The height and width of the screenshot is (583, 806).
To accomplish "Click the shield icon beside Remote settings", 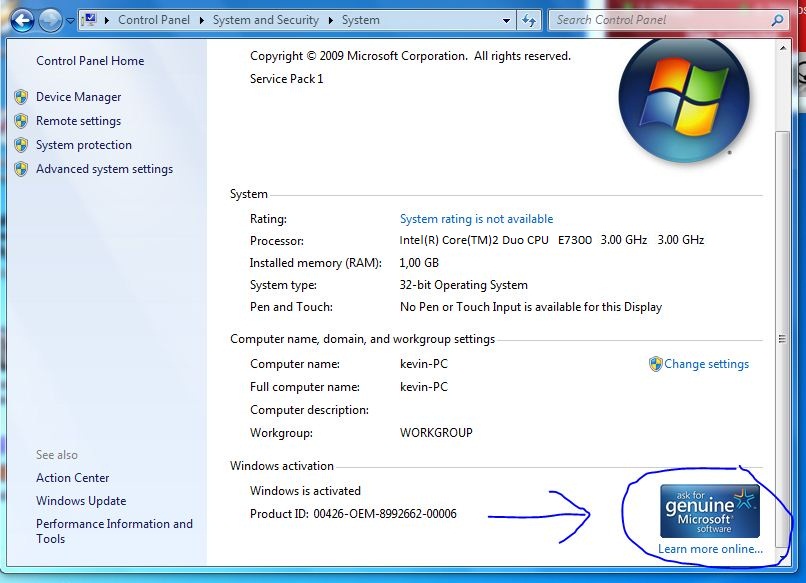I will [x=21, y=121].
